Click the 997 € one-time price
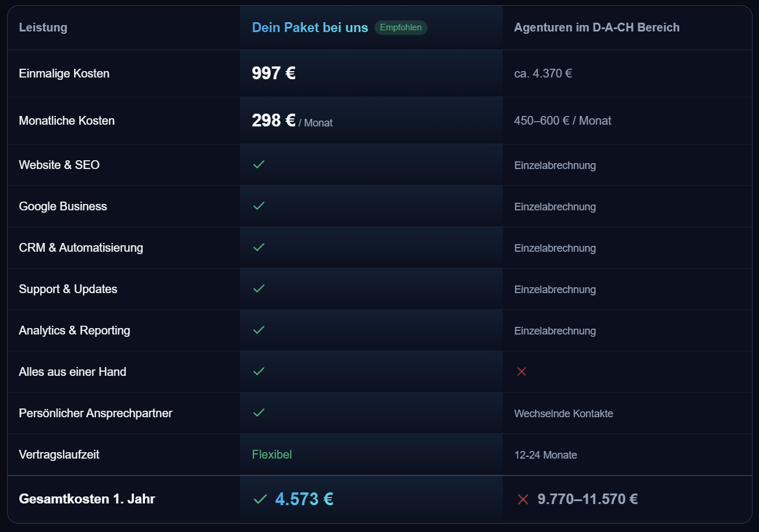 point(273,73)
